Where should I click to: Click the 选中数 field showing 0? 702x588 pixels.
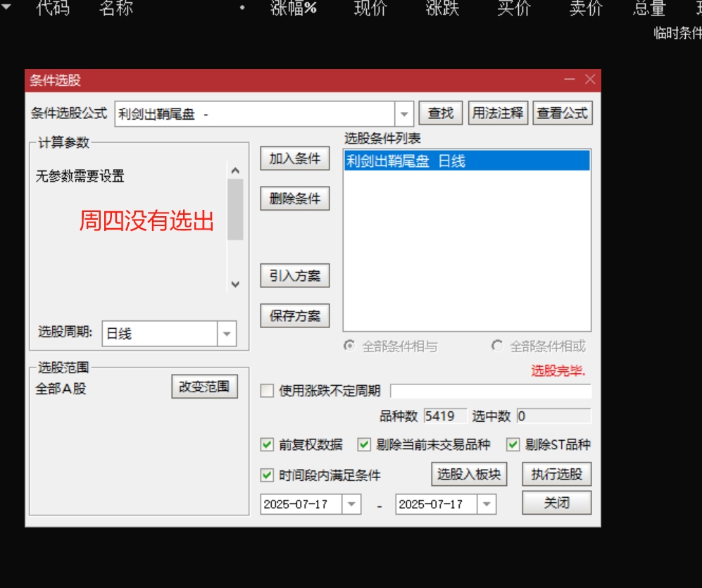coord(554,416)
